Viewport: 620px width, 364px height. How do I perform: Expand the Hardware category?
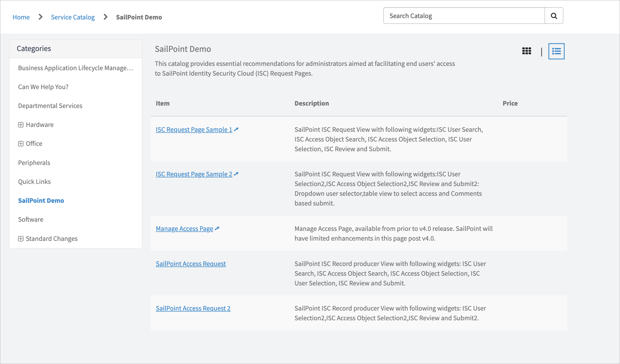(21, 125)
